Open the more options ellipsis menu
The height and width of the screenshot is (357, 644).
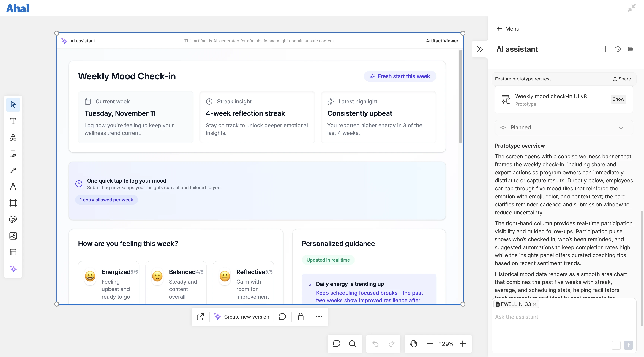(x=319, y=317)
